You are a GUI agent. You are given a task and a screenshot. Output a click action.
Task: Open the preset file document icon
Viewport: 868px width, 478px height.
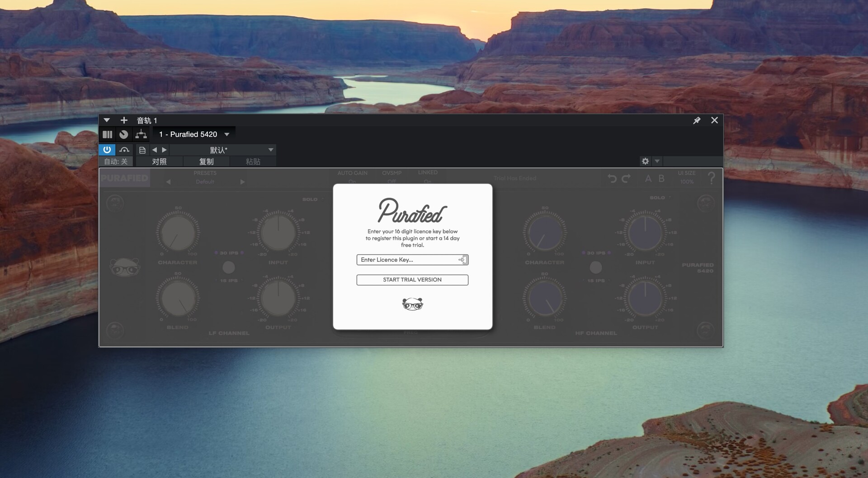coord(142,150)
